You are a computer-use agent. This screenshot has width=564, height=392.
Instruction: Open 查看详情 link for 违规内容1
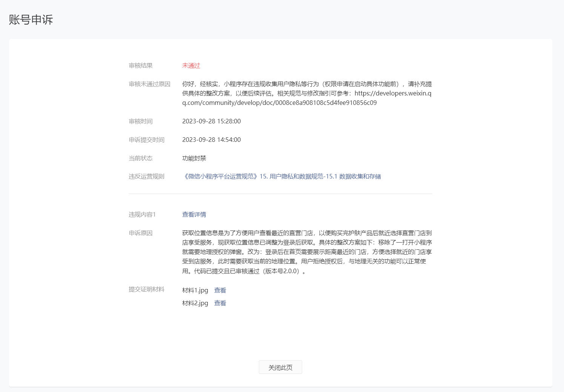pos(194,214)
